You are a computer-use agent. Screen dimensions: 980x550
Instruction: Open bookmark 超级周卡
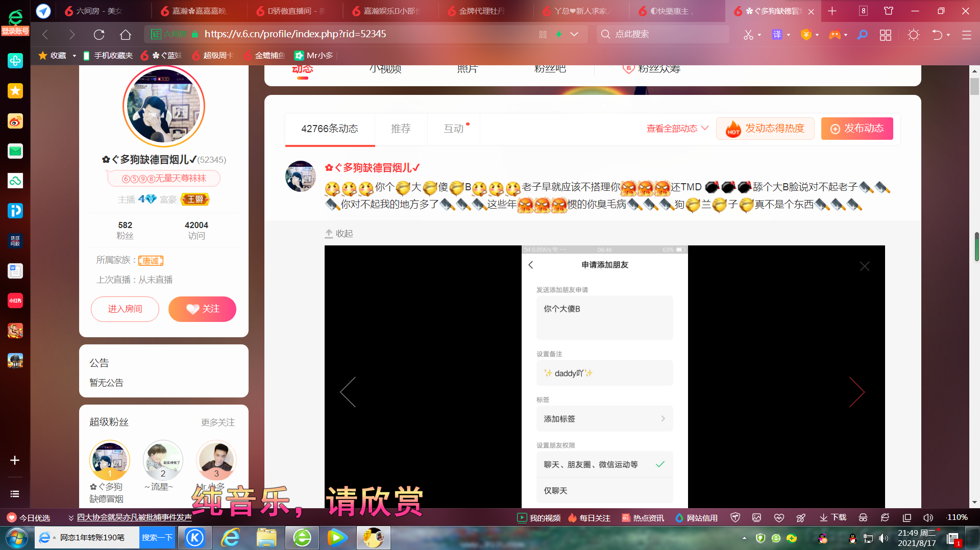coord(213,56)
